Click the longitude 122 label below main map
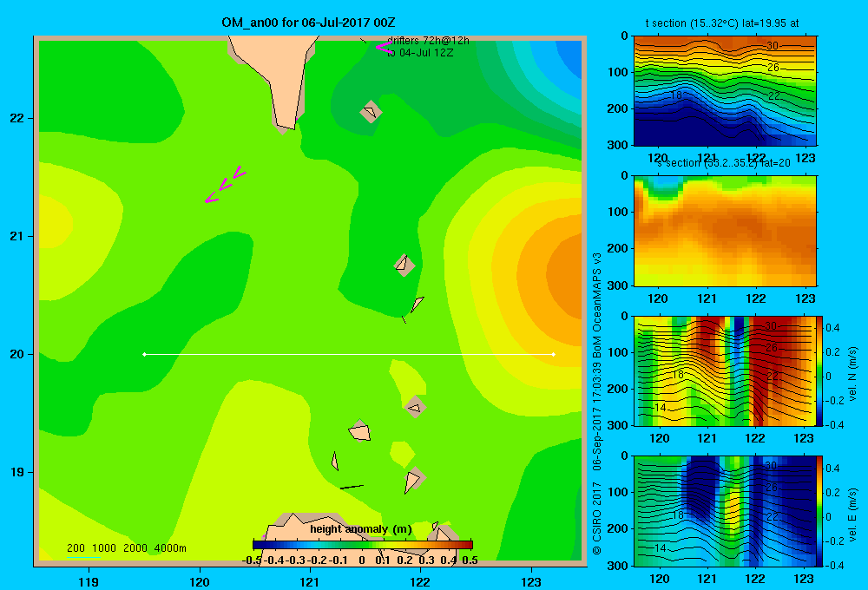Image resolution: width=868 pixels, height=590 pixels. pyautogui.click(x=420, y=581)
